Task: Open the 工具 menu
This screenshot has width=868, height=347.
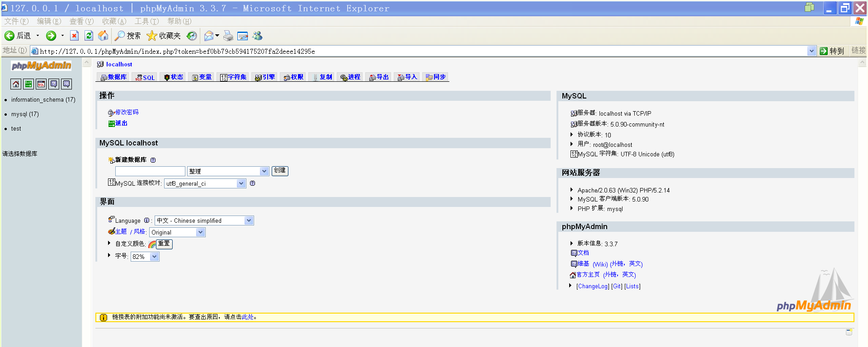Action: coord(146,21)
